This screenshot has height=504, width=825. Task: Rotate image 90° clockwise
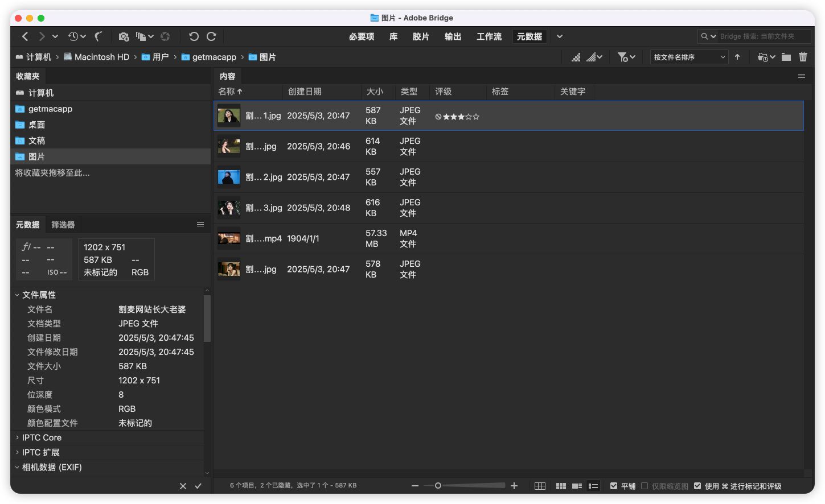211,36
